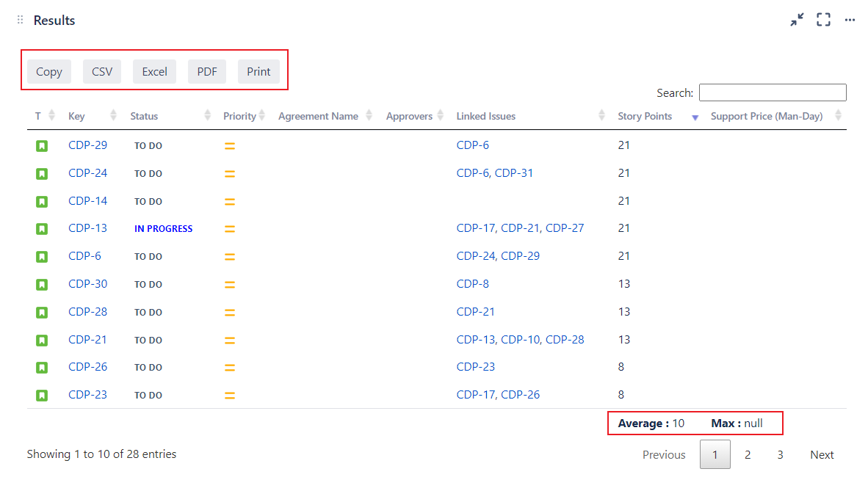
Task: Click Average : 10 summary value
Action: point(651,423)
